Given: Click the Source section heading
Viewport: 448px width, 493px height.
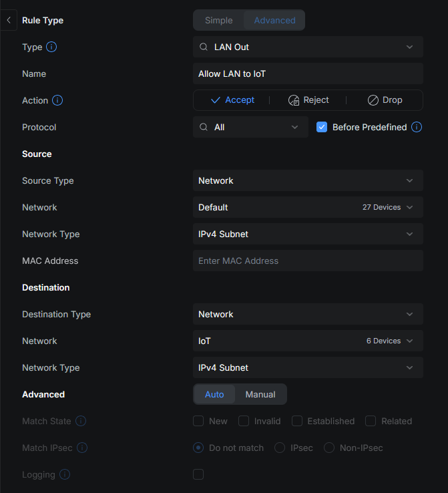Looking at the screenshot, I should coord(37,154).
